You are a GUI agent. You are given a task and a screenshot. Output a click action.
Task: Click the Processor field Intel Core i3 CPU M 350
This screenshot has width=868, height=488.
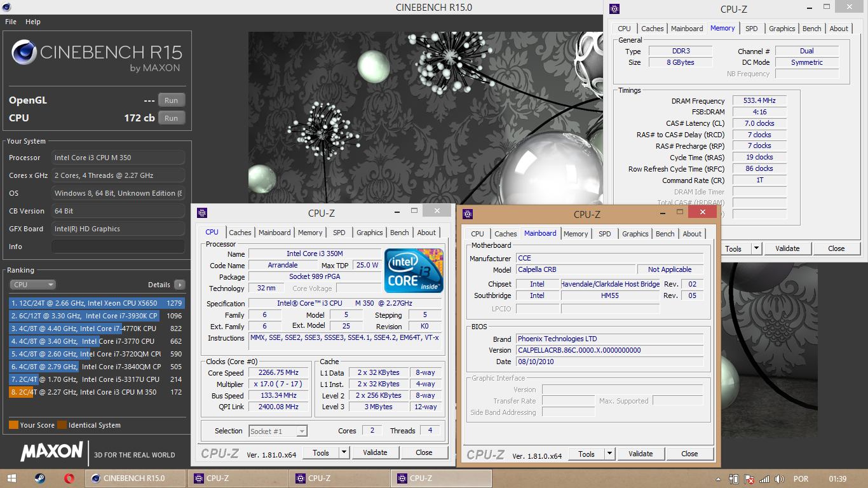118,158
